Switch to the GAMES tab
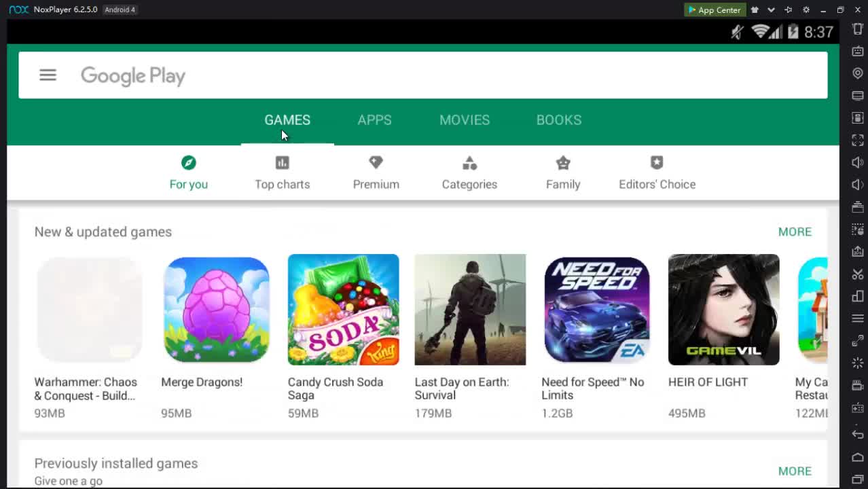 point(287,120)
